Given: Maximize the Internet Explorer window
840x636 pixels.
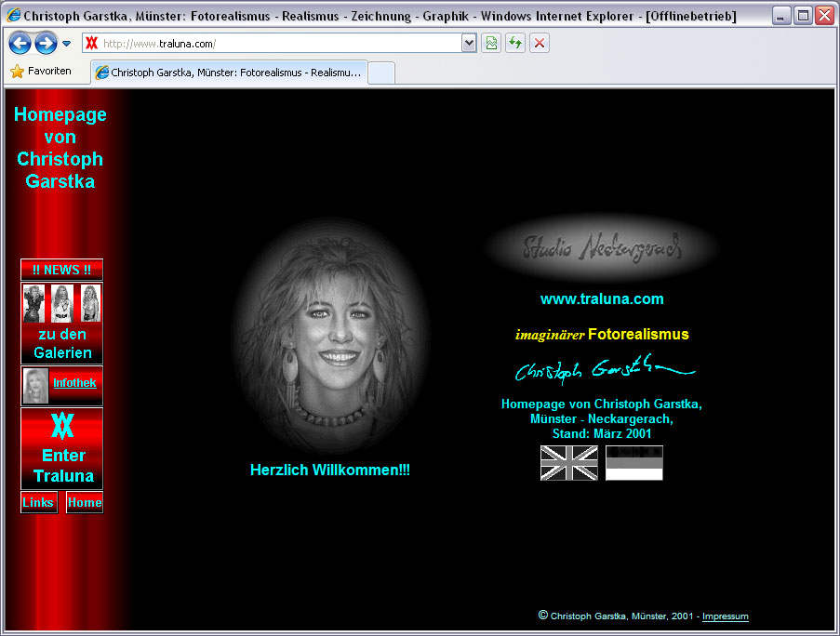Looking at the screenshot, I should pos(803,16).
